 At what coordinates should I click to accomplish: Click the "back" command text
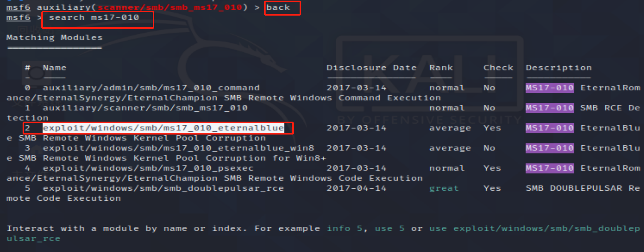tap(278, 8)
